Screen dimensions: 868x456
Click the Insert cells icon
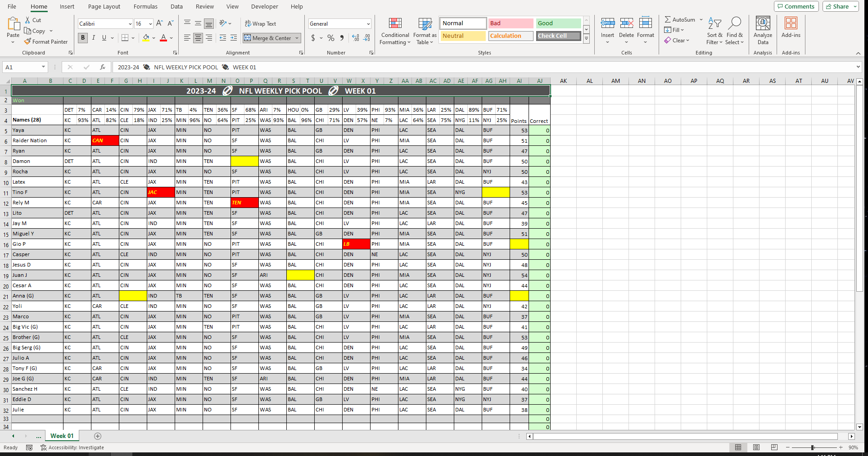coord(607,23)
